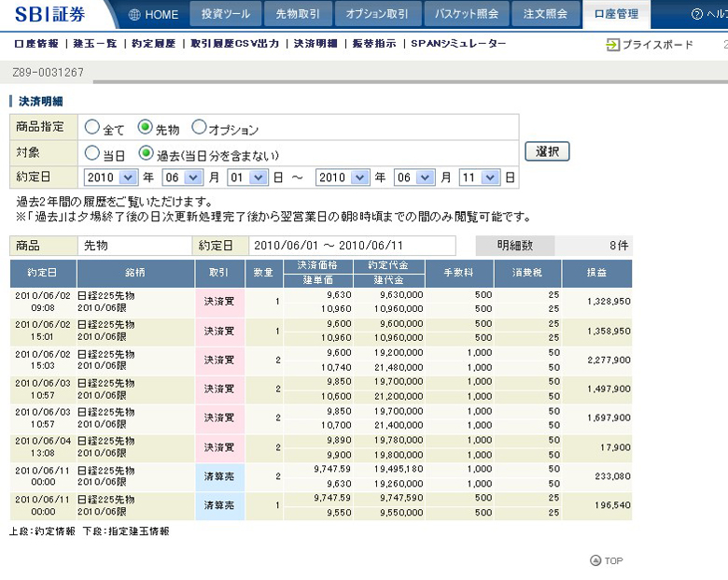Click the TOP up-arrow icon
The width and height of the screenshot is (728, 580).
[595, 560]
